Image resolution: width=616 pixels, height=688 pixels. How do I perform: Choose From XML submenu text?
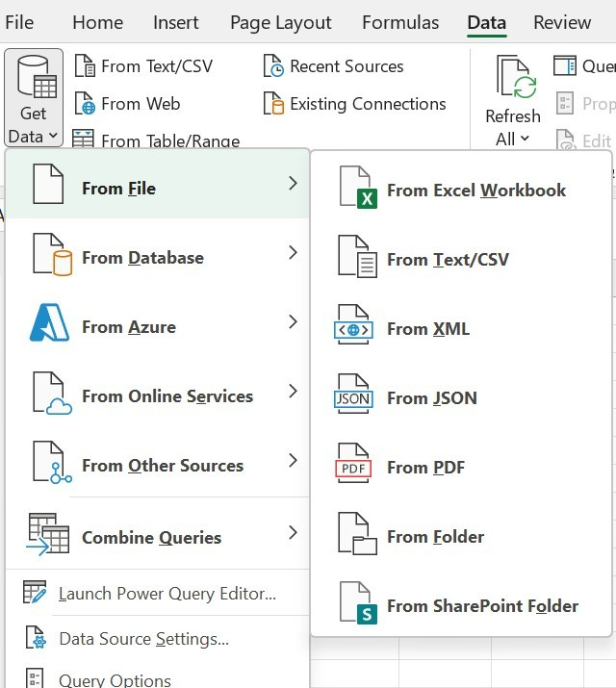(428, 329)
